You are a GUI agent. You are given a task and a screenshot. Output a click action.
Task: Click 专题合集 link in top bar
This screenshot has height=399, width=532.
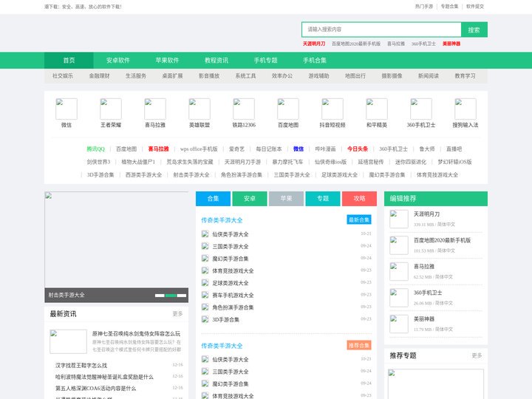pyautogui.click(x=449, y=7)
